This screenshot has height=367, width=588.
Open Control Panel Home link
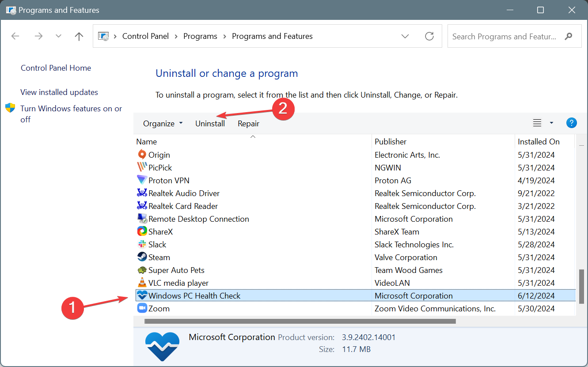(56, 68)
